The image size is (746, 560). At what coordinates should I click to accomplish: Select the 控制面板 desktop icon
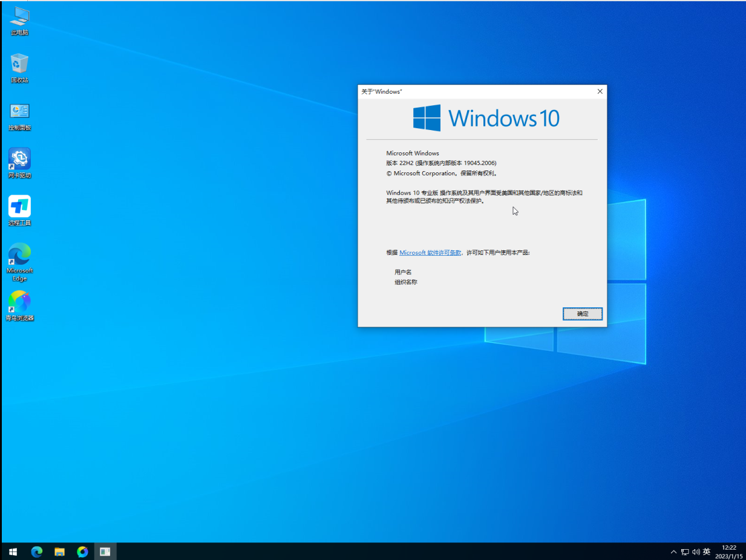[19, 116]
